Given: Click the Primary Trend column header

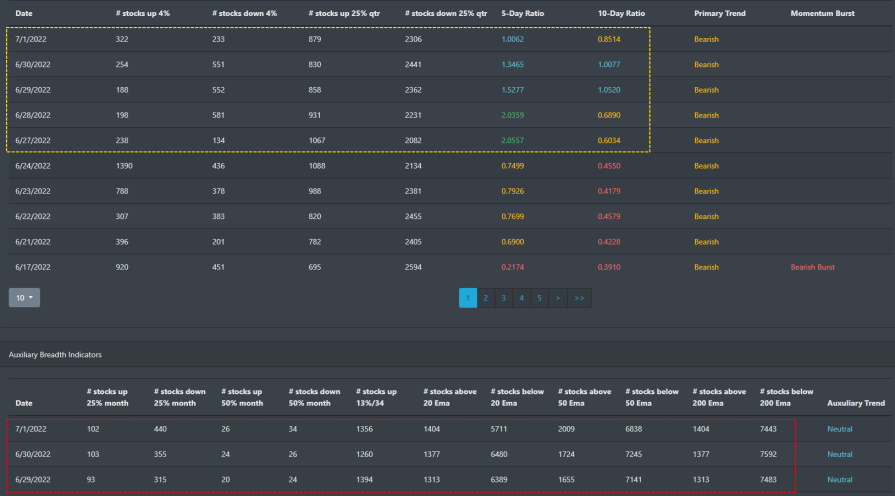Looking at the screenshot, I should pos(720,13).
